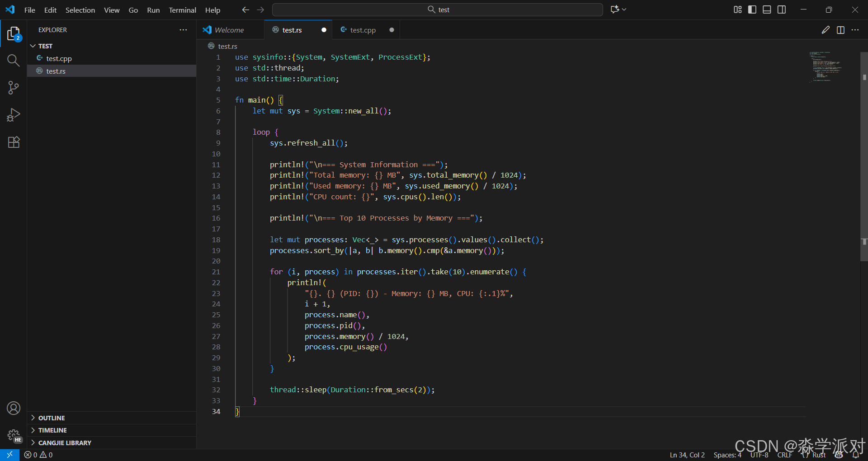Go forward in navigation history
This screenshot has height=461, width=868.
260,9
